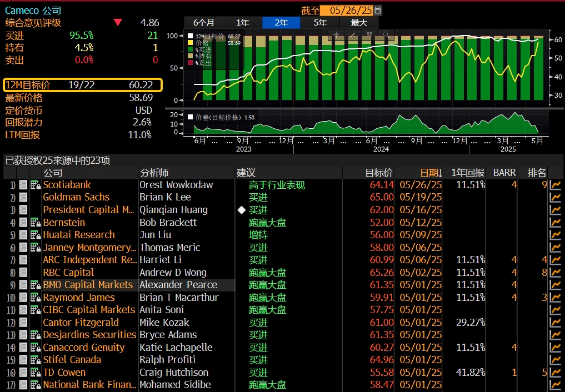Open the trend chart icon for Scotiabank

[x=556, y=185]
